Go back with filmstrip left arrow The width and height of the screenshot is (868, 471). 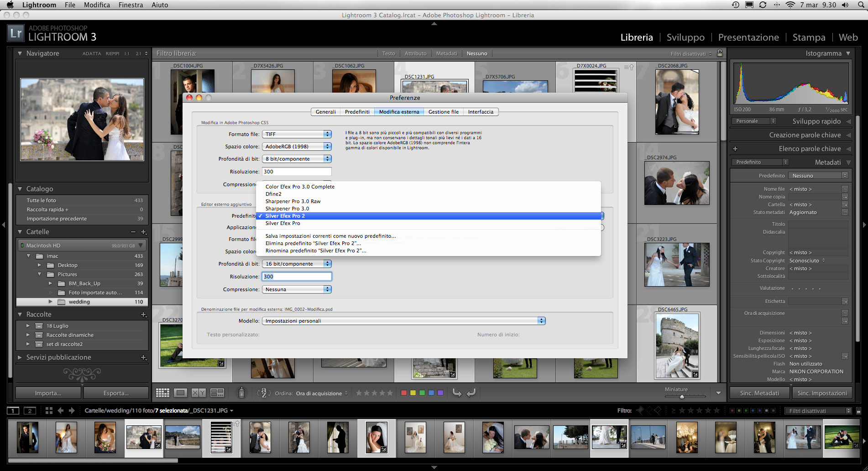61,411
